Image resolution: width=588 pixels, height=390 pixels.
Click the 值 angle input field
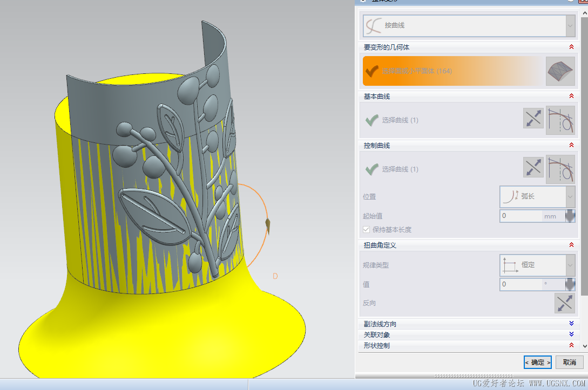[522, 284]
